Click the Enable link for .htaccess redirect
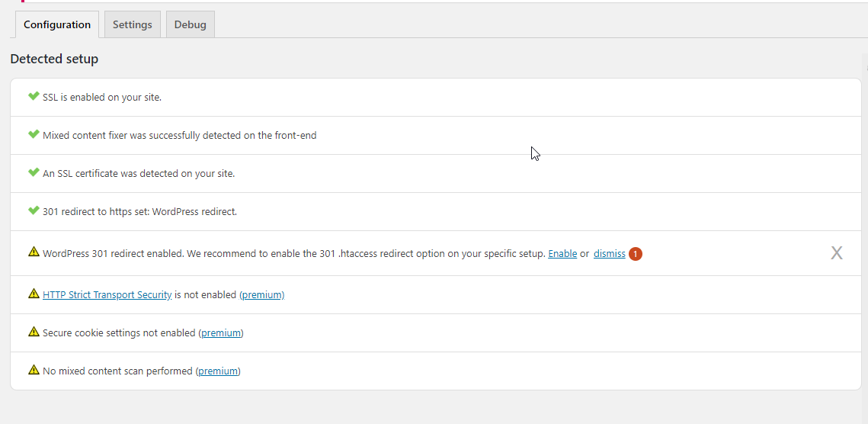The image size is (868, 424). point(562,254)
